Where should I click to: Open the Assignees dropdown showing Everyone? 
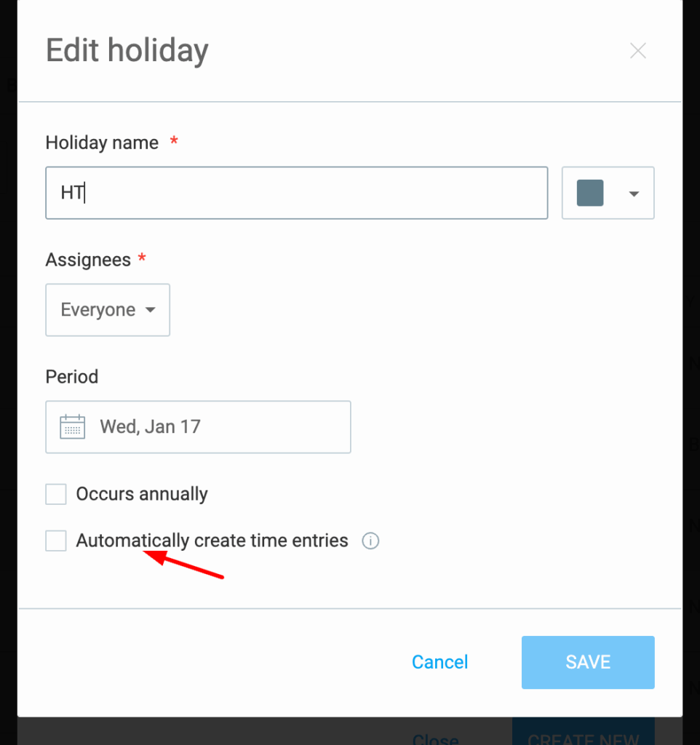[108, 310]
